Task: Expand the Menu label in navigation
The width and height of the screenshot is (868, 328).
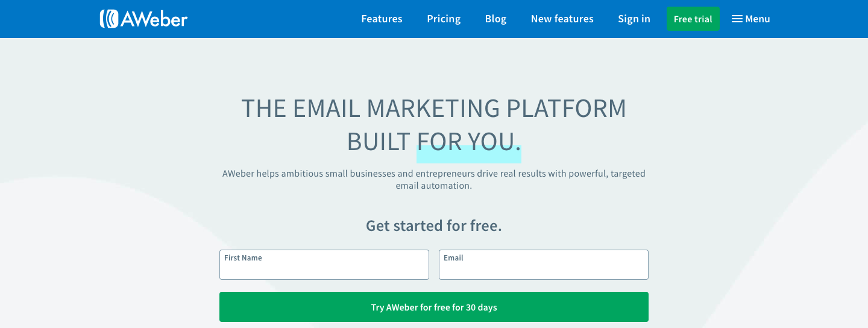Action: click(x=758, y=19)
